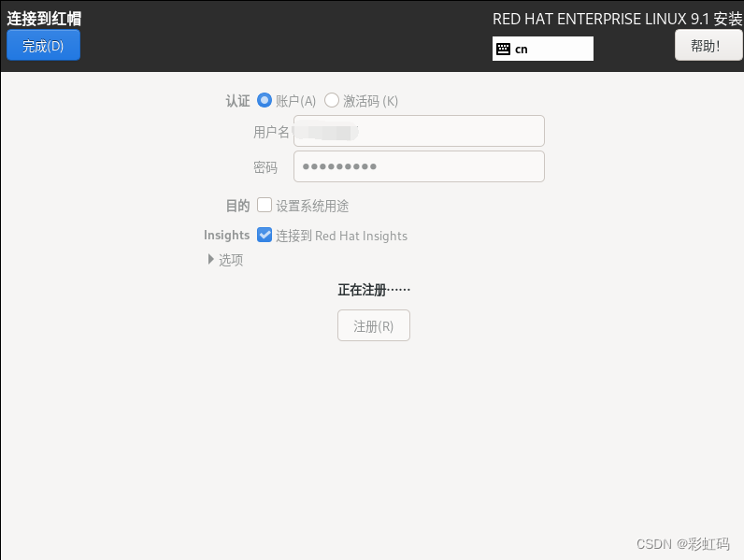The image size is (744, 560).
Task: Enable the 设置系统用途 checkbox
Action: [x=265, y=205]
